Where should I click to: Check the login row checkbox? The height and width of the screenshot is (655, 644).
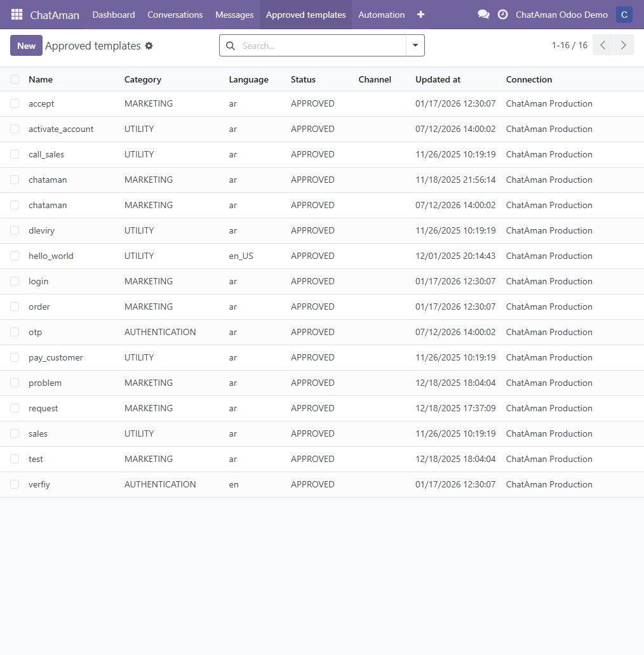15,282
